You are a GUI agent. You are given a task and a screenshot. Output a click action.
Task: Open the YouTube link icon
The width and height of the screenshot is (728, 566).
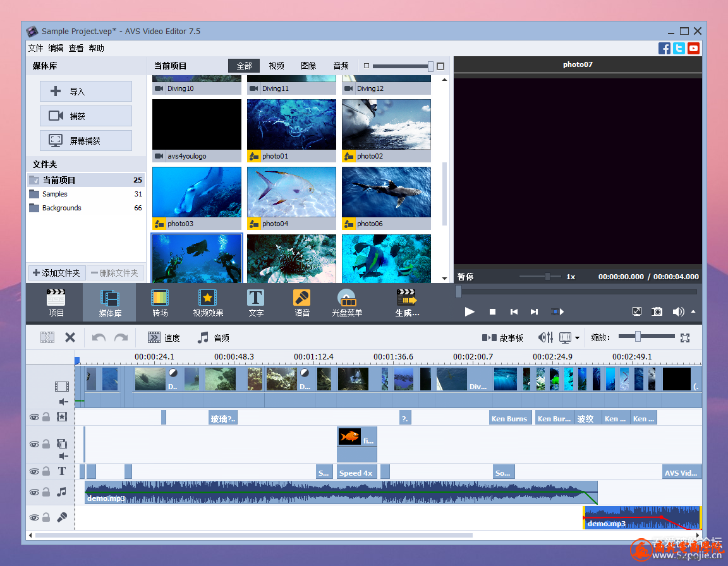(694, 48)
